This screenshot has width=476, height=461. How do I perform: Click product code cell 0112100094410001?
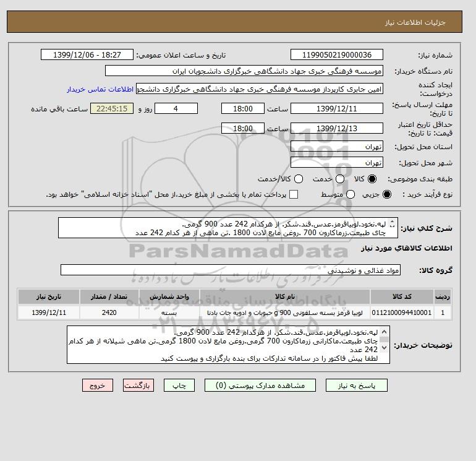click(402, 312)
